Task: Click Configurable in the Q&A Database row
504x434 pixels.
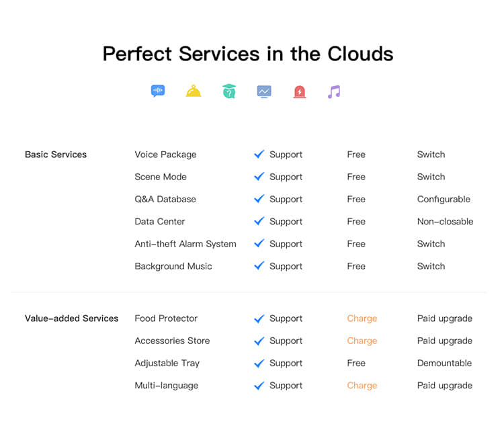Action: [444, 199]
